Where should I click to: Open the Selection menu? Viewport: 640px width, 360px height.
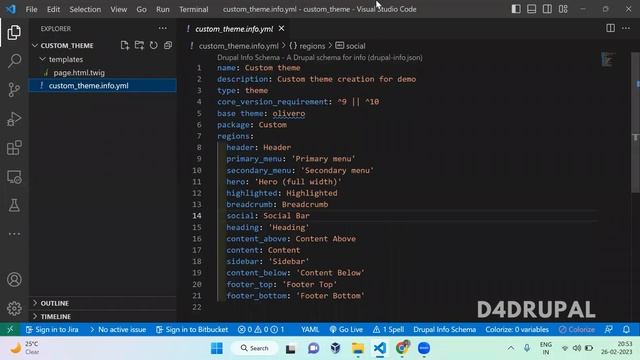85,9
